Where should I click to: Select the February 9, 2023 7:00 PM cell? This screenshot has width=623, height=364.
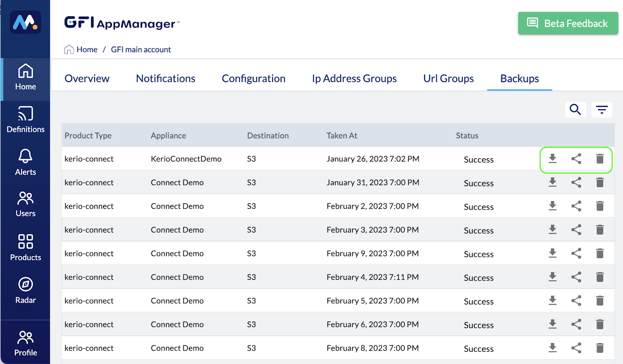point(373,254)
